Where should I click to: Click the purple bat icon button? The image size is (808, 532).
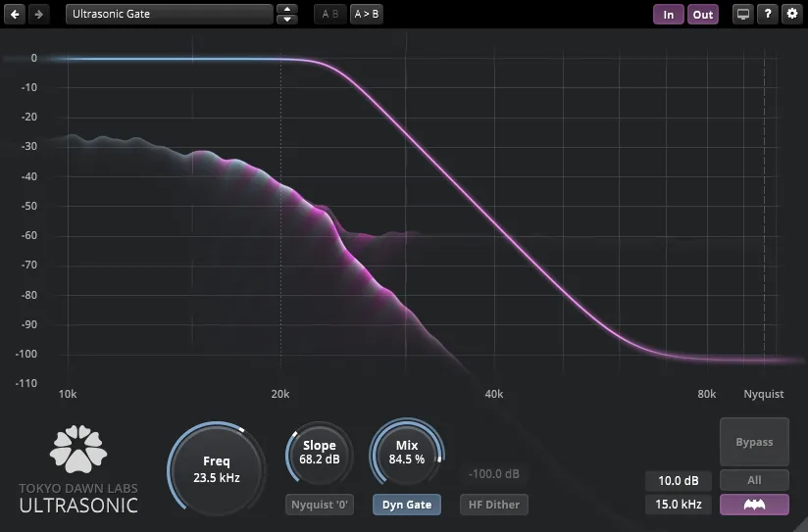point(754,505)
